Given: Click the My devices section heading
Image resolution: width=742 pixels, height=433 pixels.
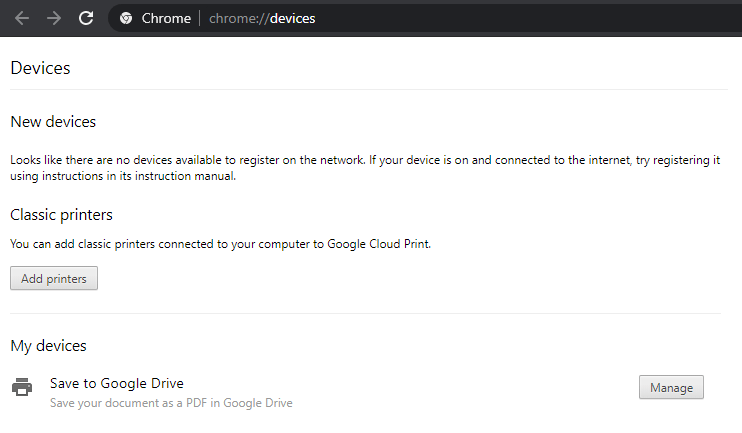Looking at the screenshot, I should [x=48, y=345].
